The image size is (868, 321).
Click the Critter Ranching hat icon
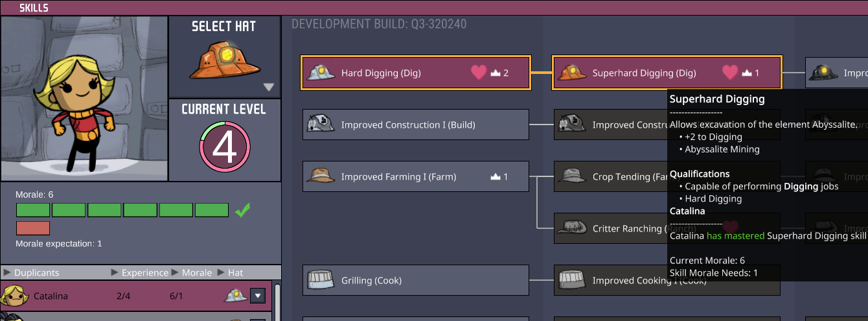tap(572, 228)
